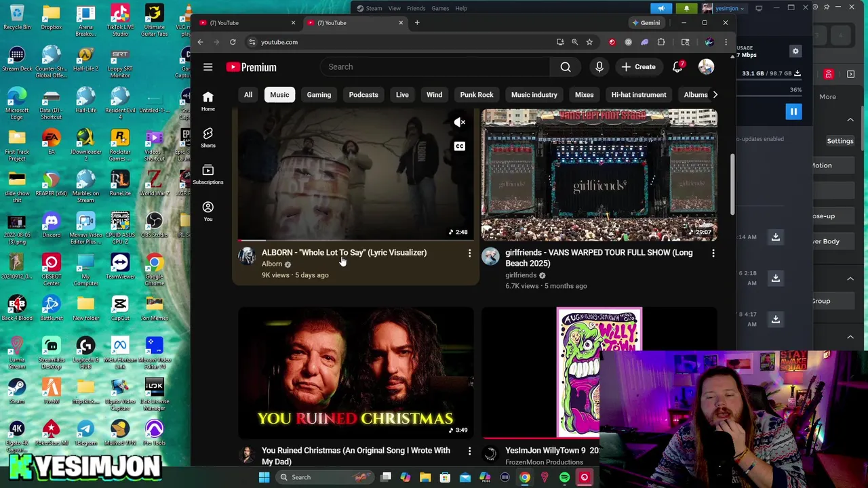Screen dimensions: 868x488
Task: Open options for girlfriends Warped Tour video
Action: click(x=713, y=253)
